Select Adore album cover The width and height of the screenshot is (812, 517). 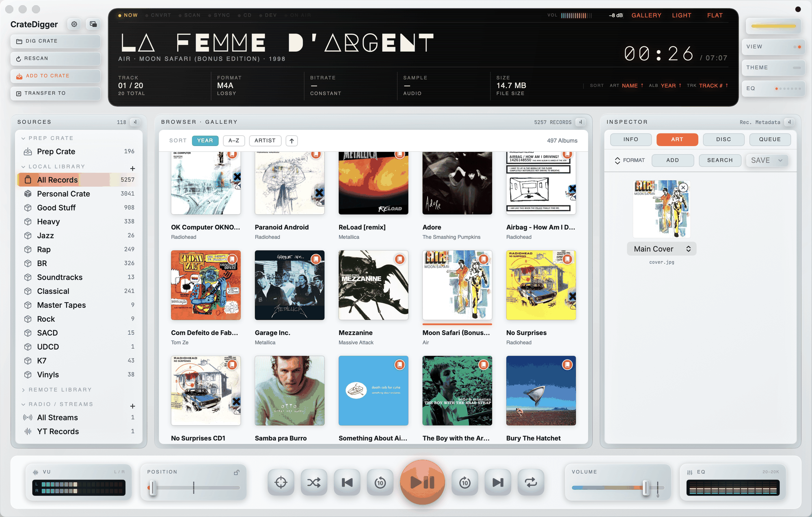tap(457, 183)
